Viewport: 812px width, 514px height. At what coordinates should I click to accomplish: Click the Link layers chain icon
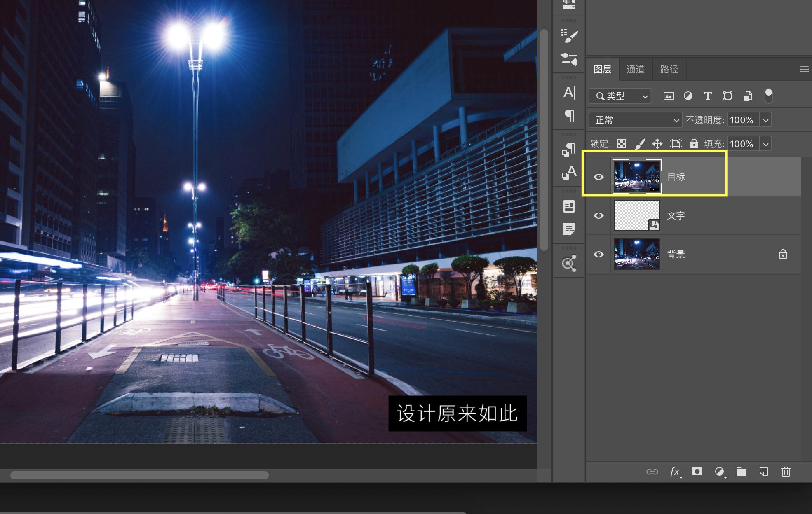pyautogui.click(x=653, y=472)
